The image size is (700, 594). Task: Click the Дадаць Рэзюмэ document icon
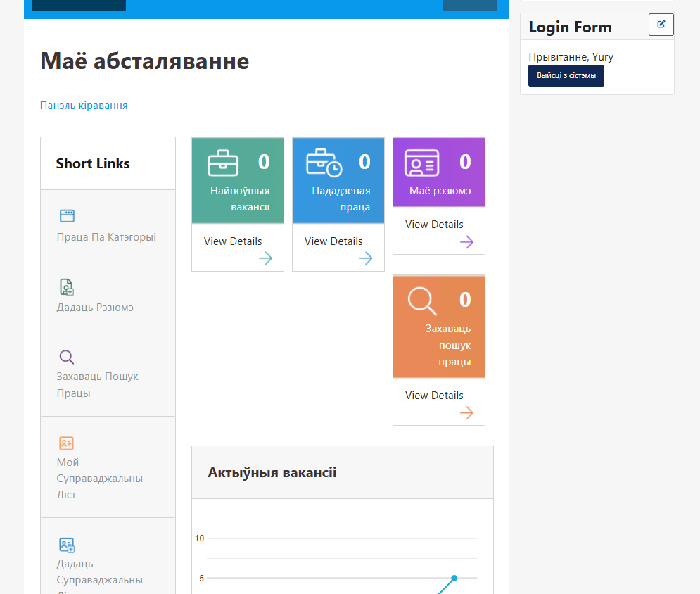(67, 286)
